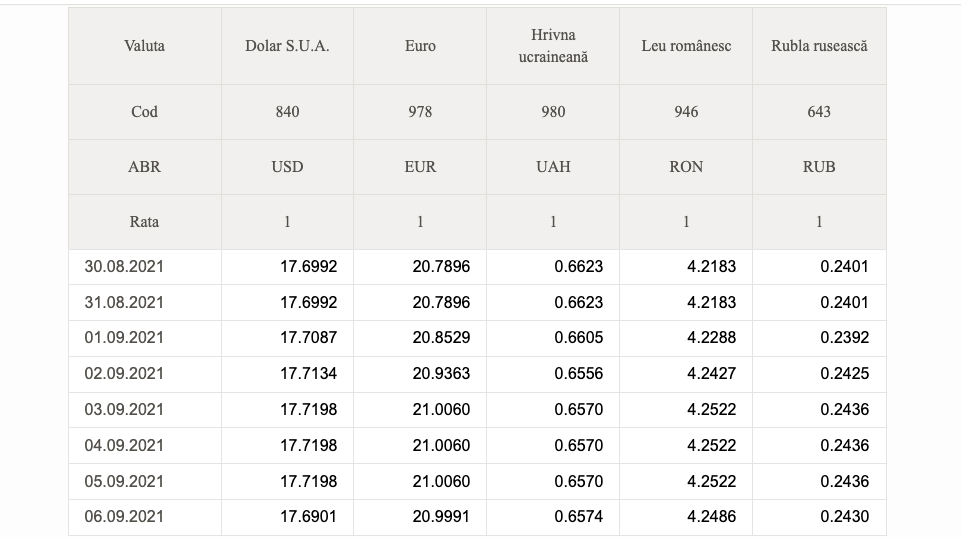Click the Euro column header
Viewport: 961px width, 537px height.
click(x=420, y=46)
